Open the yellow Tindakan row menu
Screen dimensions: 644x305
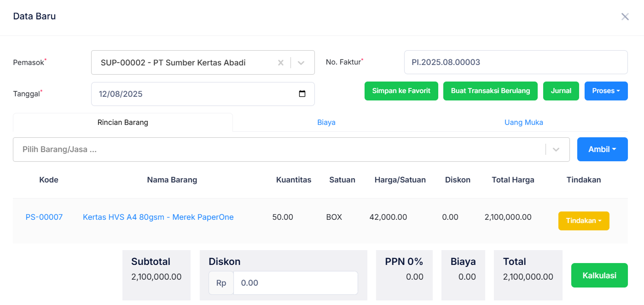(583, 221)
